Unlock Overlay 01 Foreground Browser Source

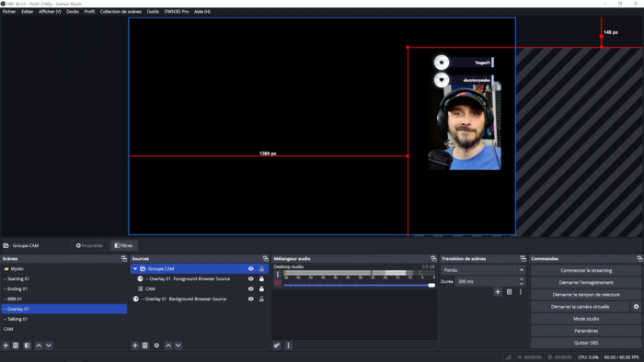261,278
